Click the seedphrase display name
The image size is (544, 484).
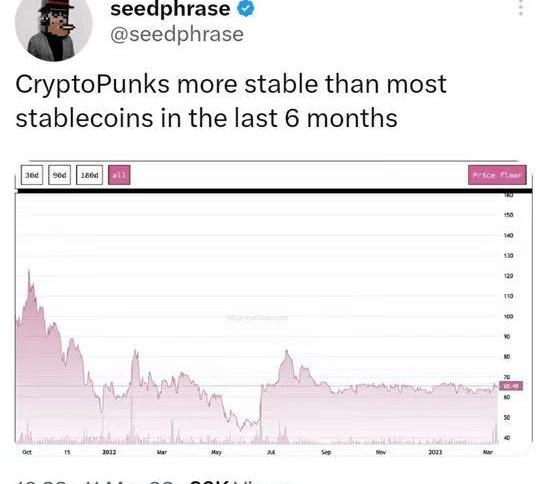(170, 8)
